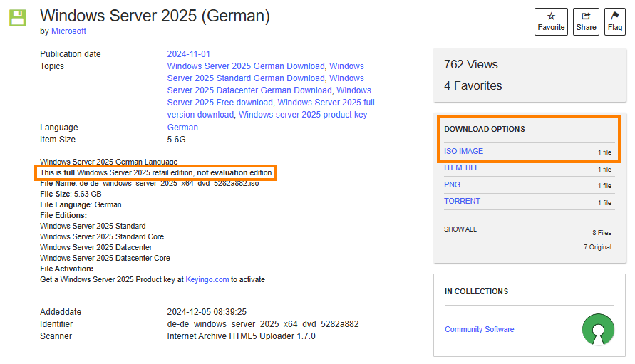
Task: Click the Windows Server 2025 (German) title
Action: [x=155, y=15]
